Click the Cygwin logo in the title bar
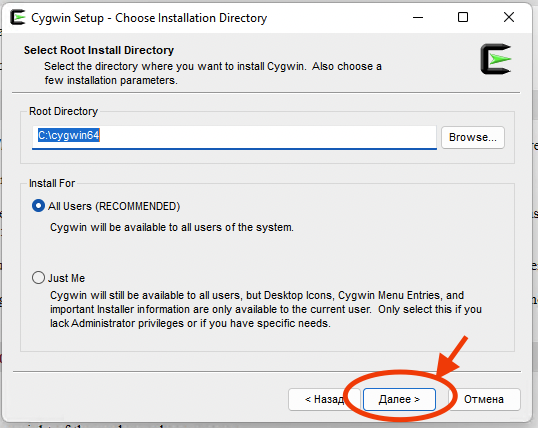Image resolution: width=538 pixels, height=428 pixels. (x=17, y=18)
